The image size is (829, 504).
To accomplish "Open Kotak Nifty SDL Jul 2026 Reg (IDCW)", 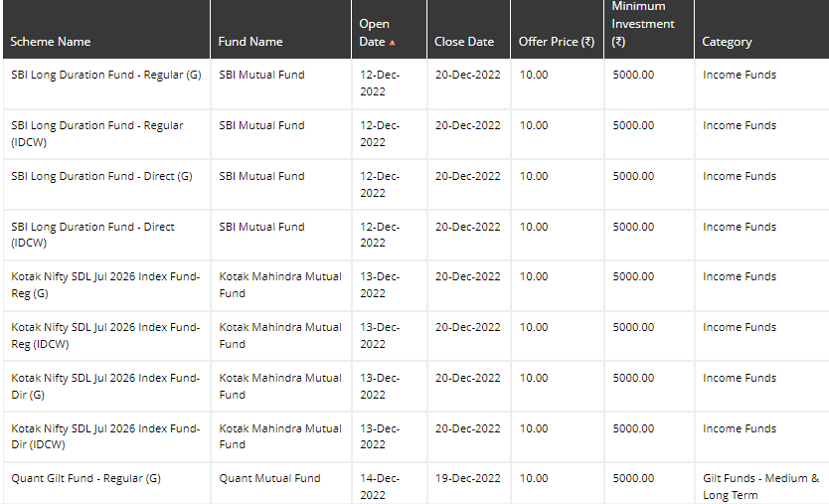I will [105, 336].
